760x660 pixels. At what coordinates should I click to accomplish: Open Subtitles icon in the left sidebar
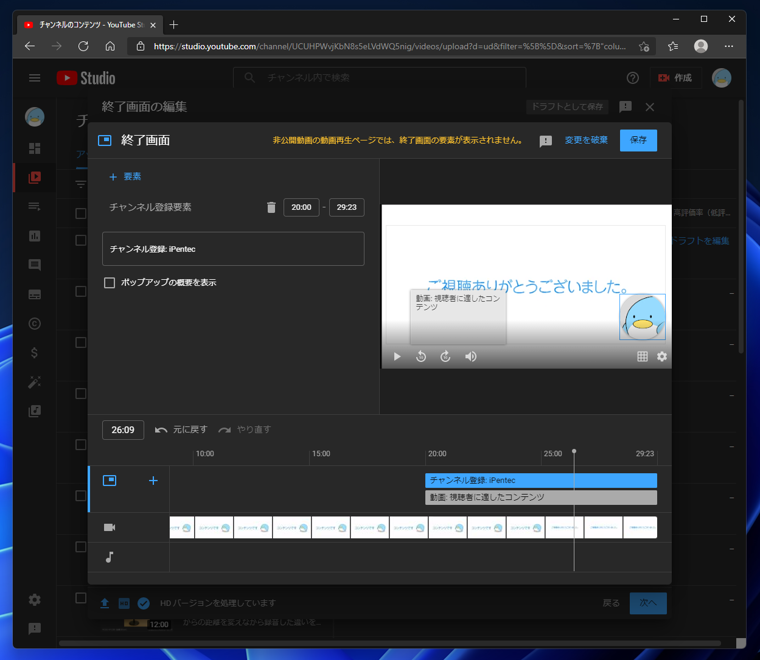point(34,294)
